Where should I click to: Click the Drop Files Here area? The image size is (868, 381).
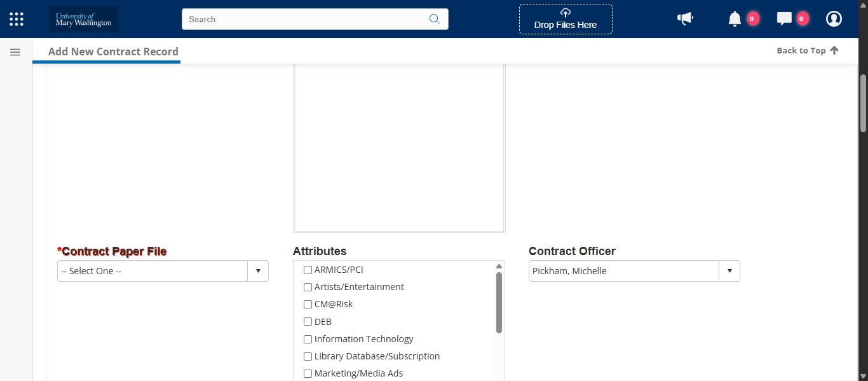click(565, 25)
